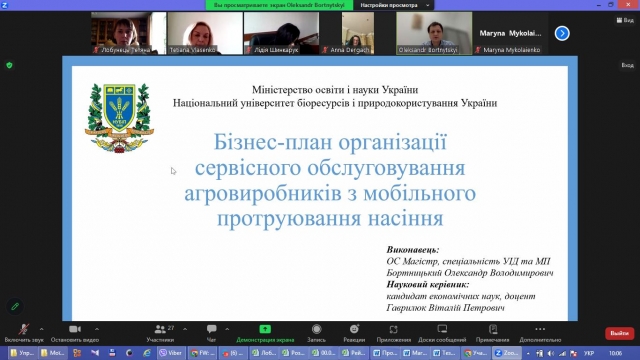Open Примечания notes
640x360 pixels.
click(x=493, y=333)
